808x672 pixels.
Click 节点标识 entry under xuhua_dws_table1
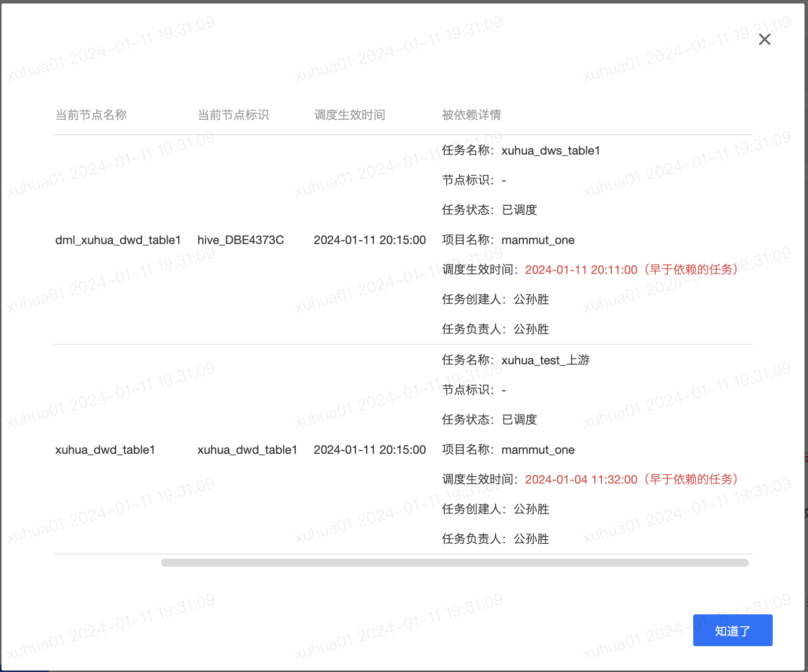point(474,180)
